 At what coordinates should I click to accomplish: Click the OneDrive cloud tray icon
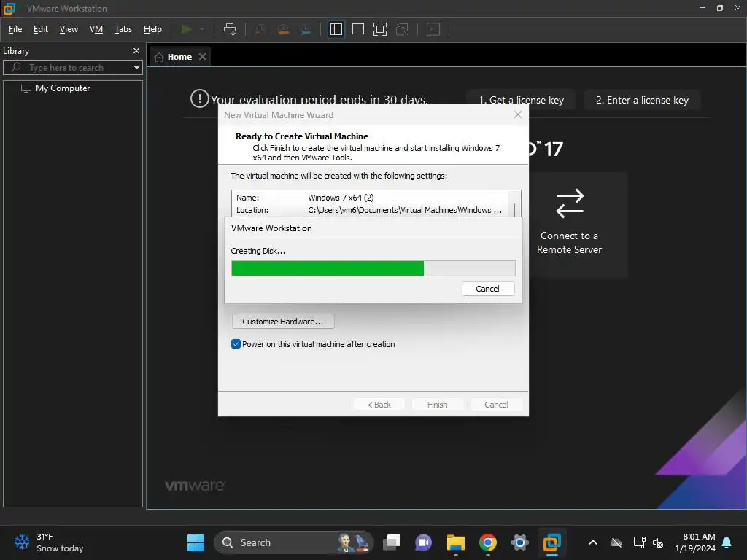coord(616,542)
